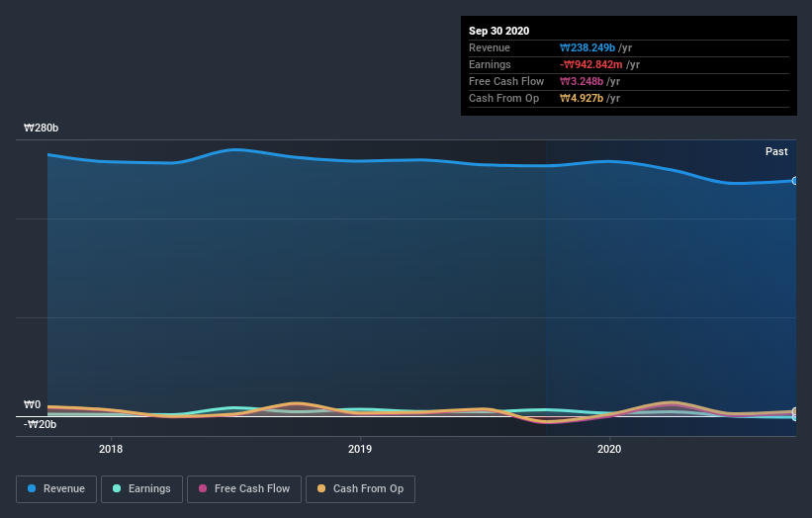
Task: Click the ₩280b y-axis label
Action: (x=41, y=128)
